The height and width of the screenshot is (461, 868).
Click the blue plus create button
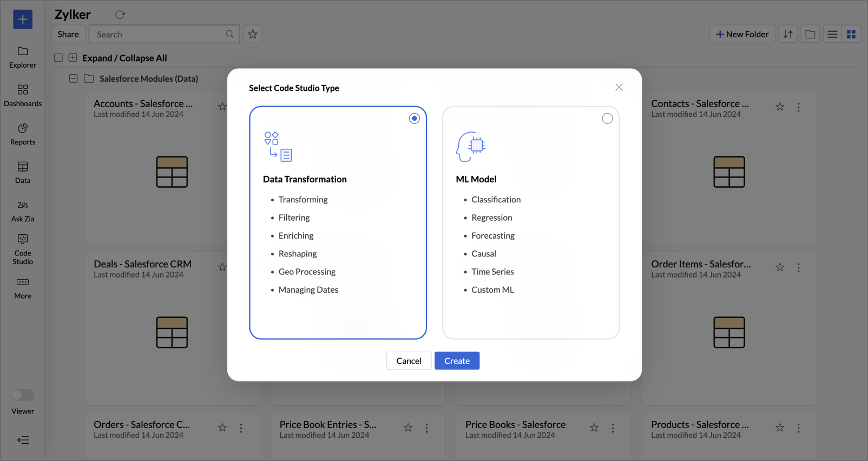click(x=23, y=19)
